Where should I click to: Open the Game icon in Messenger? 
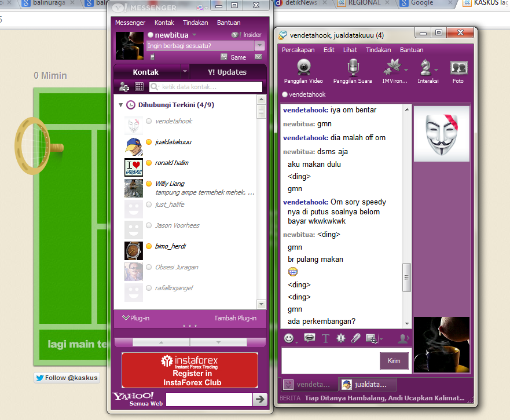(x=224, y=57)
